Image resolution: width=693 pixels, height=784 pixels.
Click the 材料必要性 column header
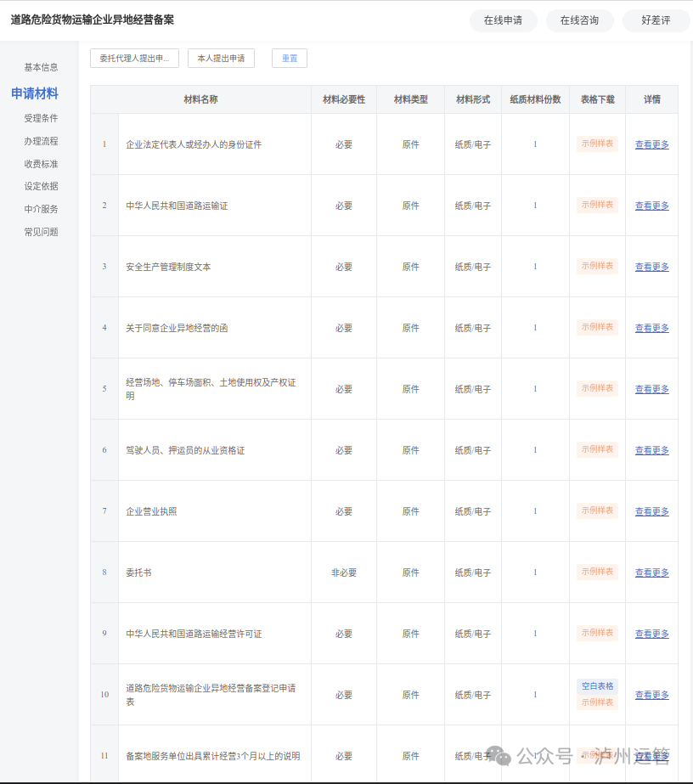(x=344, y=99)
